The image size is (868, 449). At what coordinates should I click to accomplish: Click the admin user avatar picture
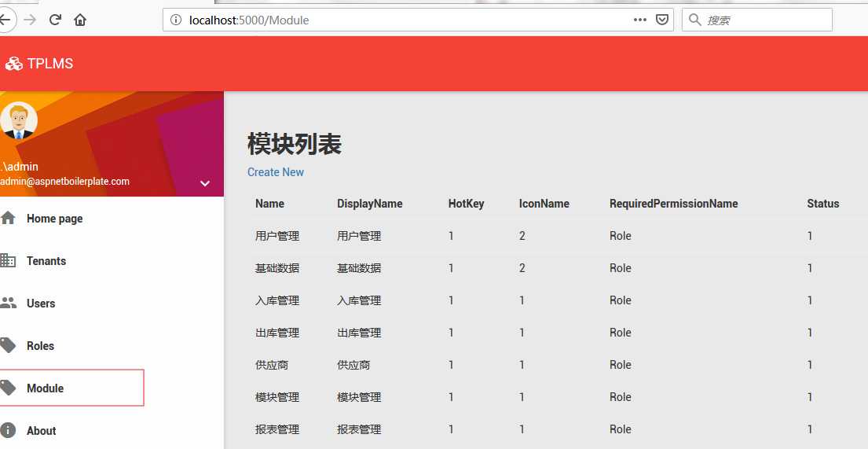pyautogui.click(x=18, y=120)
